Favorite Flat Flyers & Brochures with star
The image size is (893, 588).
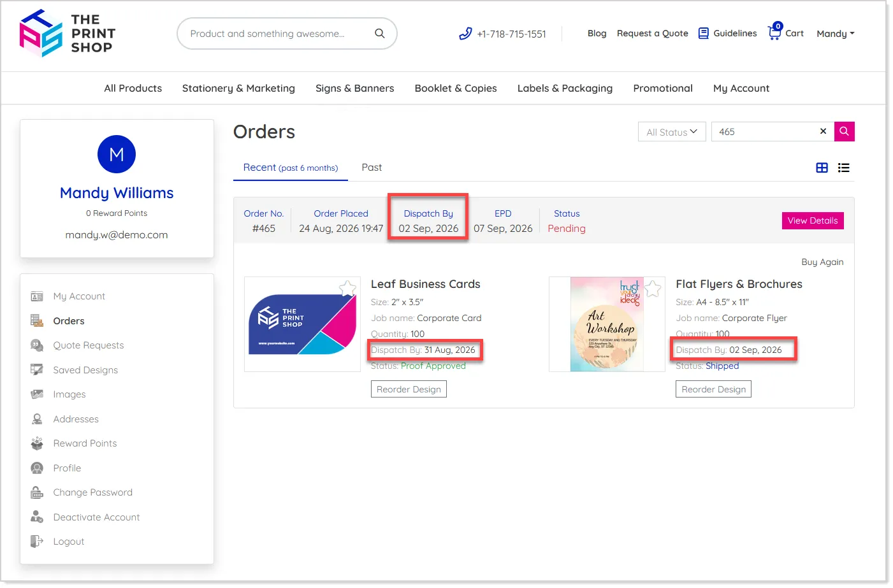653,289
